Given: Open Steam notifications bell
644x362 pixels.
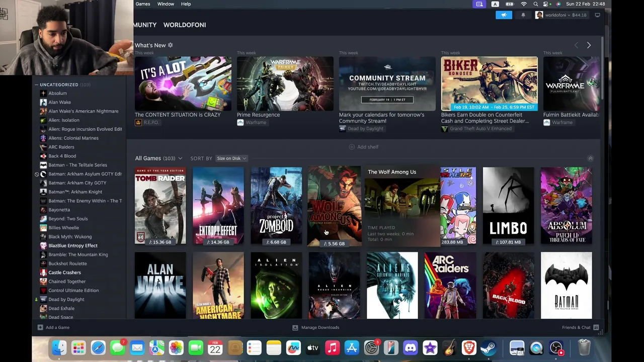Looking at the screenshot, I should pyautogui.click(x=523, y=15).
